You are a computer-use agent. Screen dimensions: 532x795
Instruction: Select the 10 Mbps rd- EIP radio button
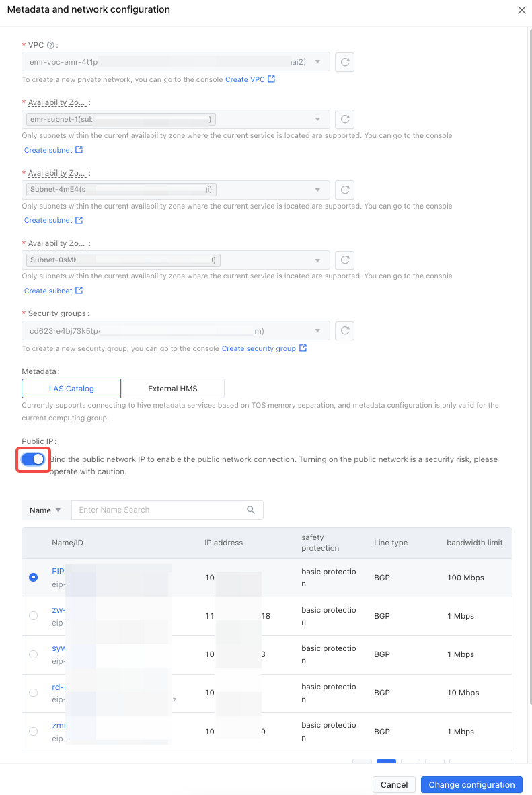pos(34,693)
